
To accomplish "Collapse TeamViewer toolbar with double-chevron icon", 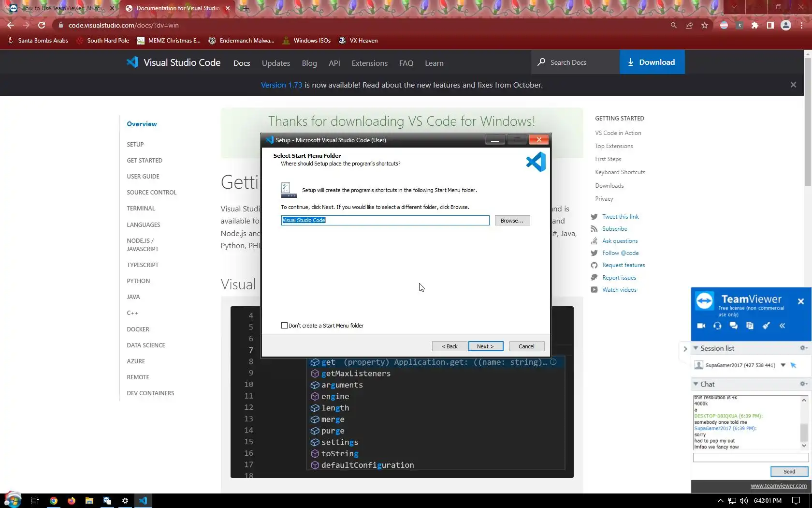I will pyautogui.click(x=782, y=326).
